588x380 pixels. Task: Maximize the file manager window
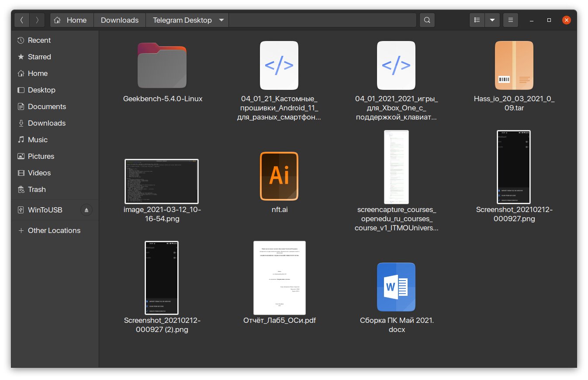pos(549,20)
